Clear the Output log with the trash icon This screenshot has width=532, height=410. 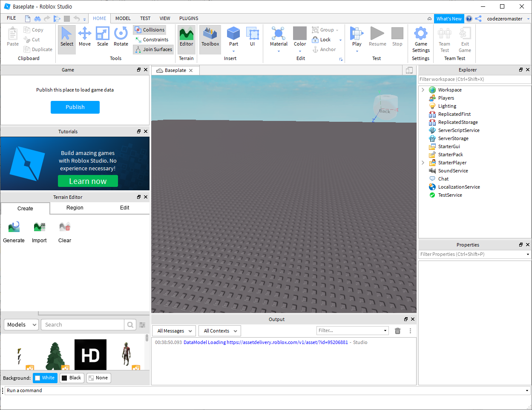pos(397,331)
